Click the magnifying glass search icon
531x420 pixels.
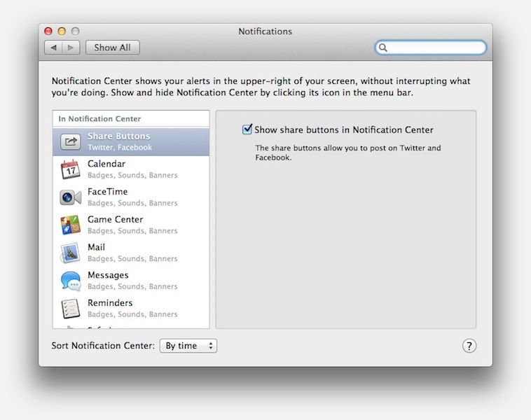(382, 48)
